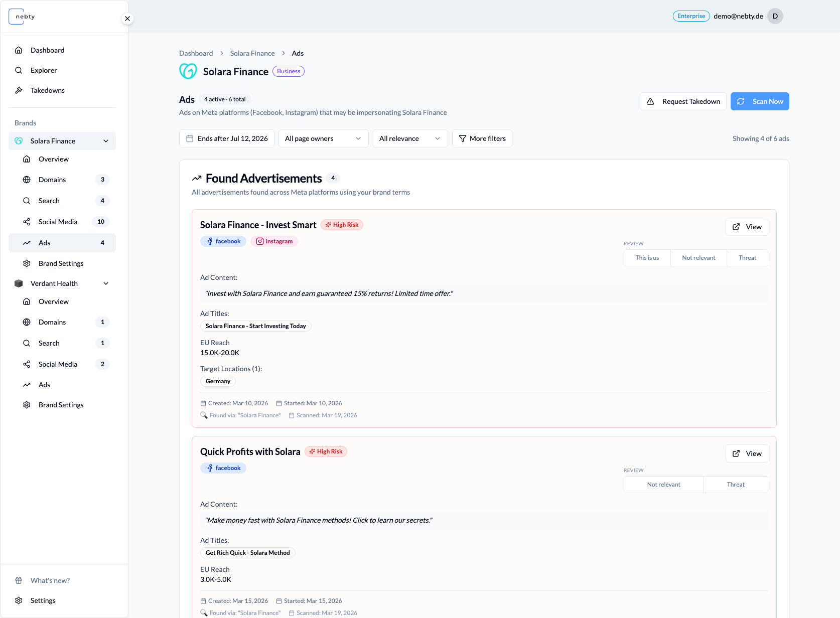Click the Request Takedown button
This screenshot has width=840, height=618.
(x=683, y=101)
